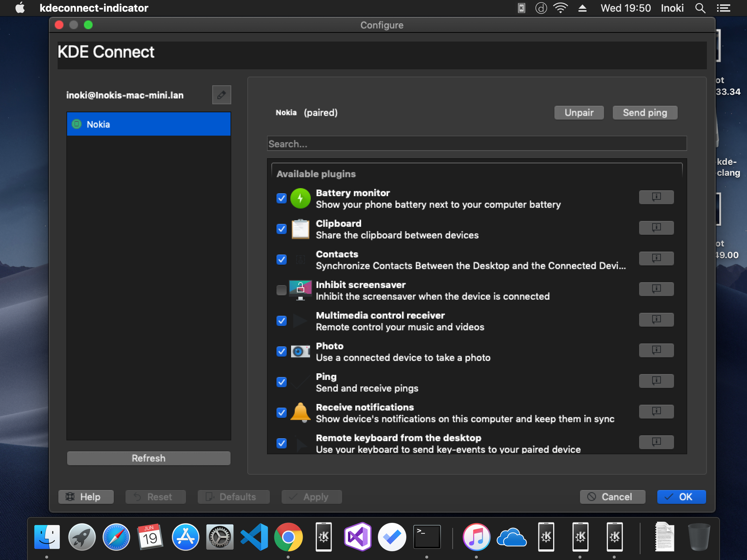Uncheck the Ping plugin

pos(281,382)
